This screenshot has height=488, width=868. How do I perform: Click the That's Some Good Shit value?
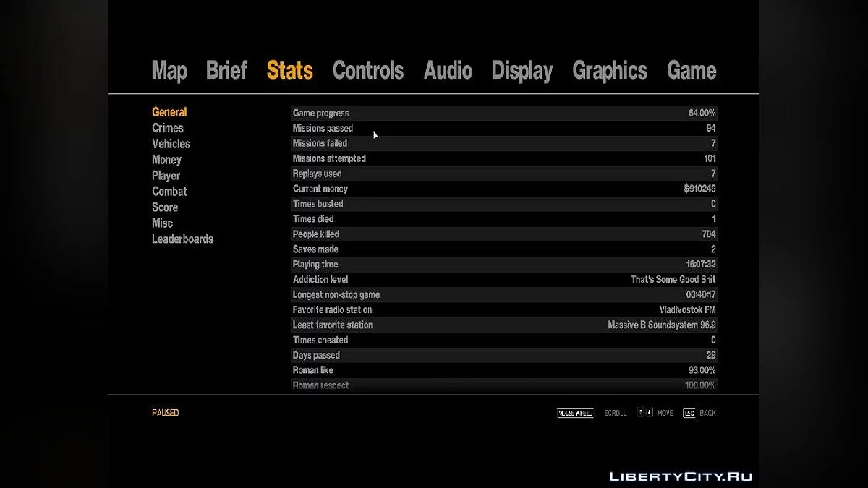click(673, 280)
